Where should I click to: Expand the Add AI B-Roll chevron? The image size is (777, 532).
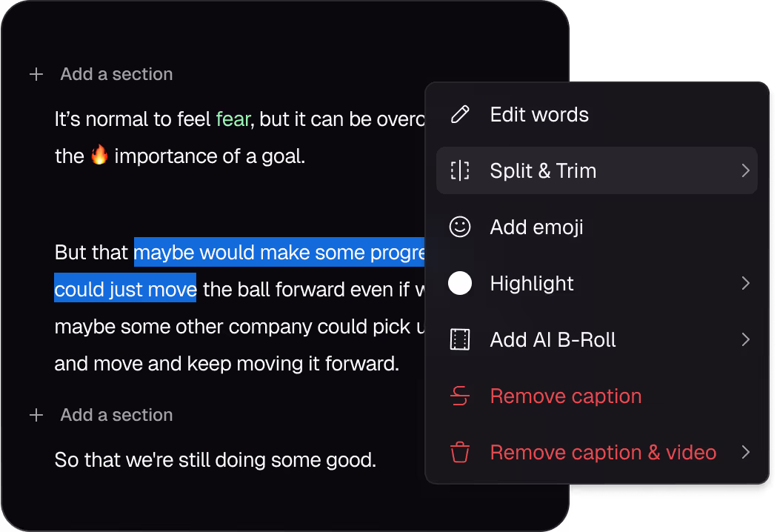pyautogui.click(x=746, y=339)
